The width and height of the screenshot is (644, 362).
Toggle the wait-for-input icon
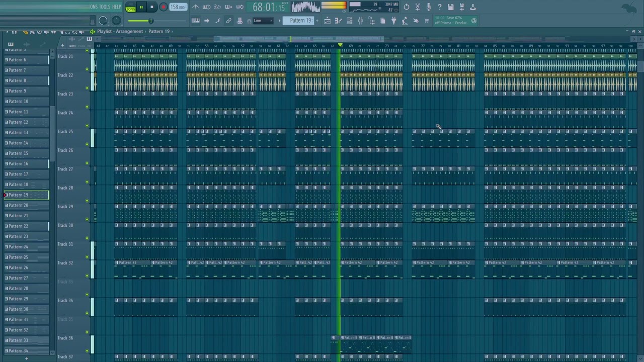[206, 7]
